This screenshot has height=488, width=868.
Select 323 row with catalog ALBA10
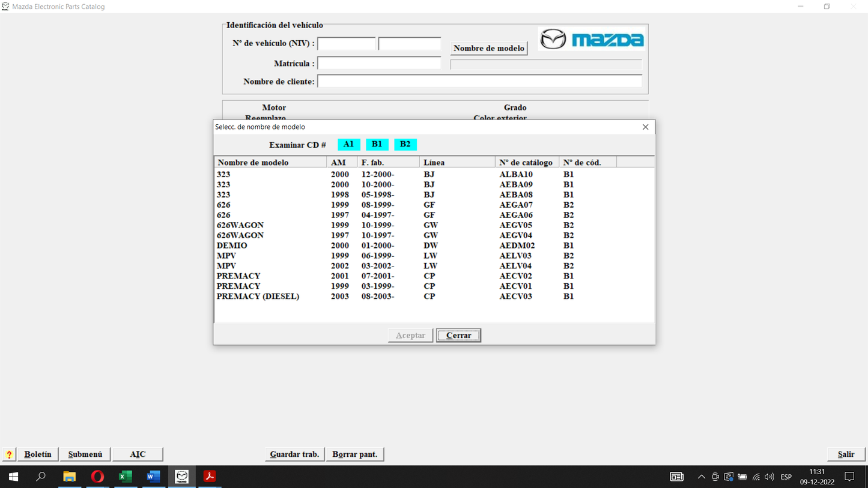(434, 175)
